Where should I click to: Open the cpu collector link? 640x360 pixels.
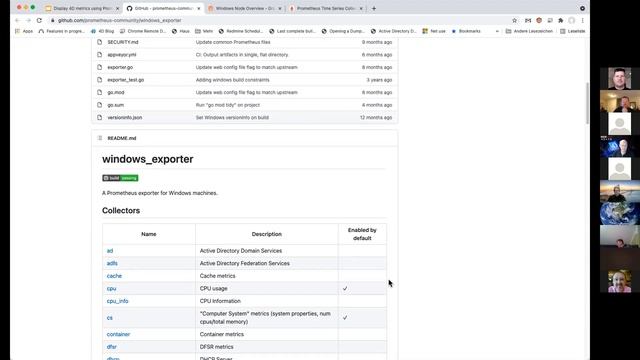[x=111, y=289]
